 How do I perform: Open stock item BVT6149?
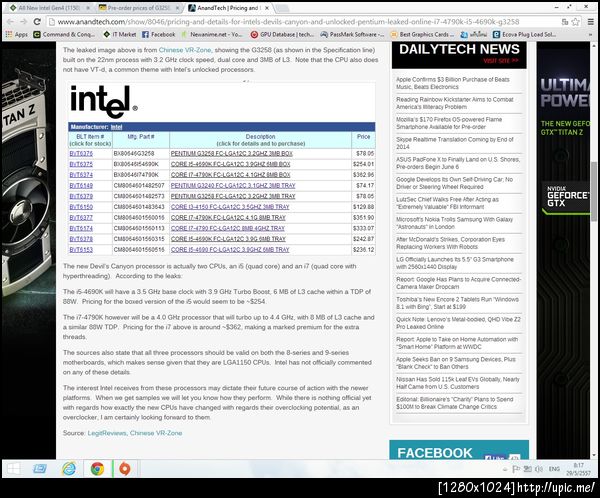(x=81, y=186)
